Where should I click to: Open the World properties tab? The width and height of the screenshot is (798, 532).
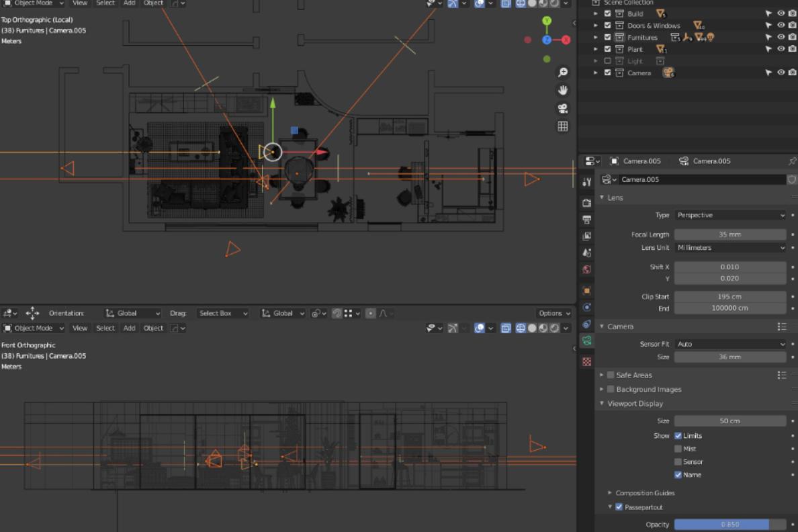(x=587, y=269)
